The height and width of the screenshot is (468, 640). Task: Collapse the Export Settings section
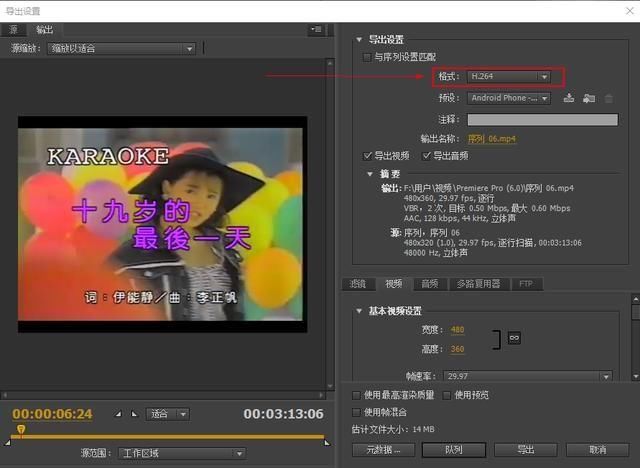(x=359, y=40)
